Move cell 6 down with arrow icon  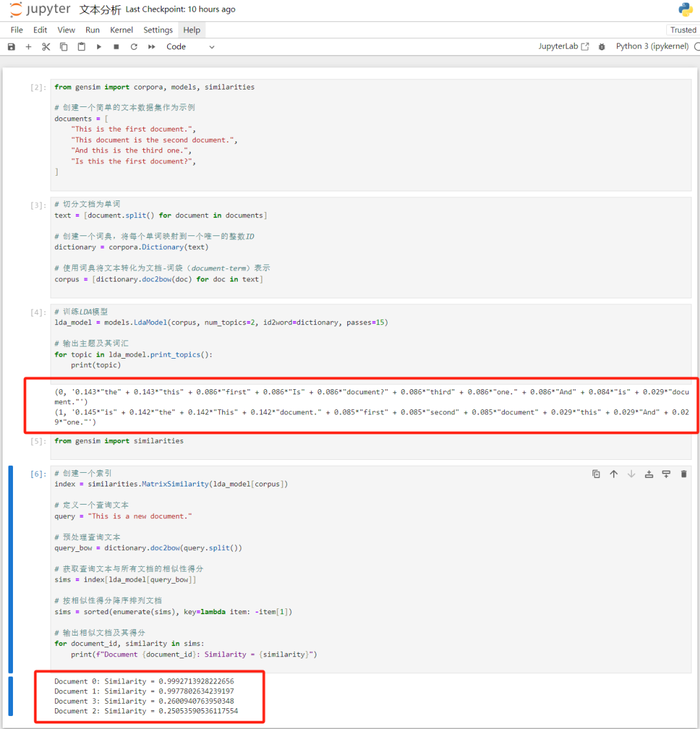(631, 474)
